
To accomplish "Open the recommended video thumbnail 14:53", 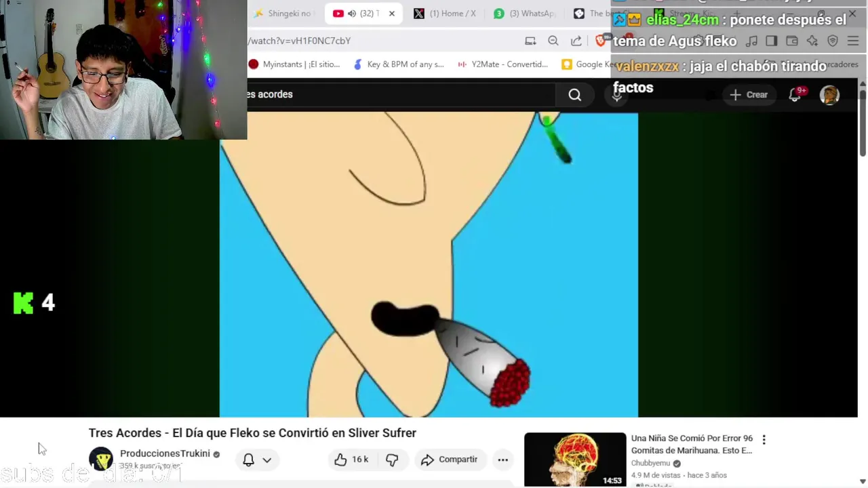I will [575, 460].
